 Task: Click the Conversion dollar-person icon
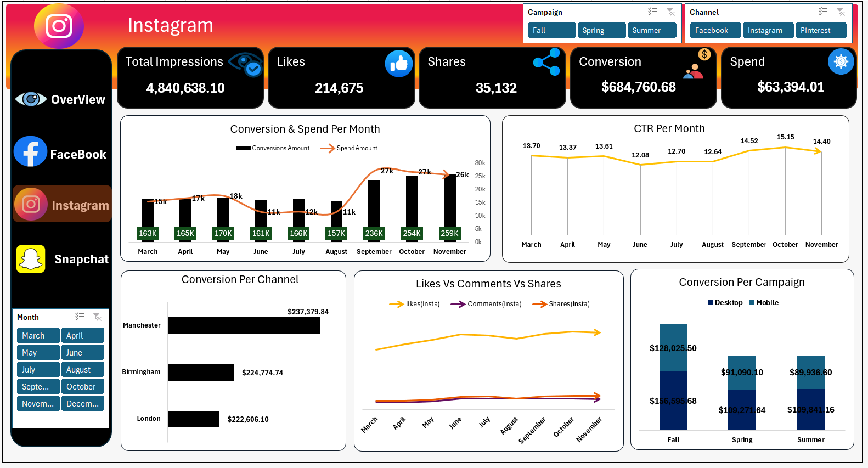tap(696, 64)
